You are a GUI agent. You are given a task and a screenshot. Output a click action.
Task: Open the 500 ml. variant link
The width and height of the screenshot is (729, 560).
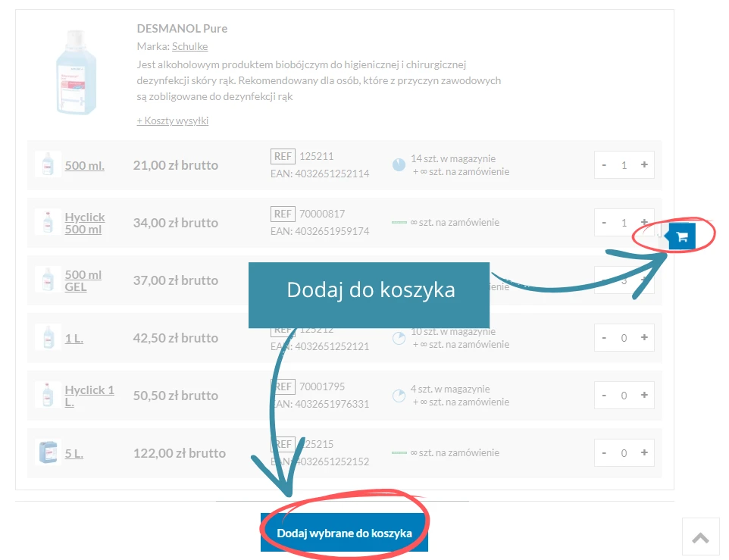(x=85, y=165)
